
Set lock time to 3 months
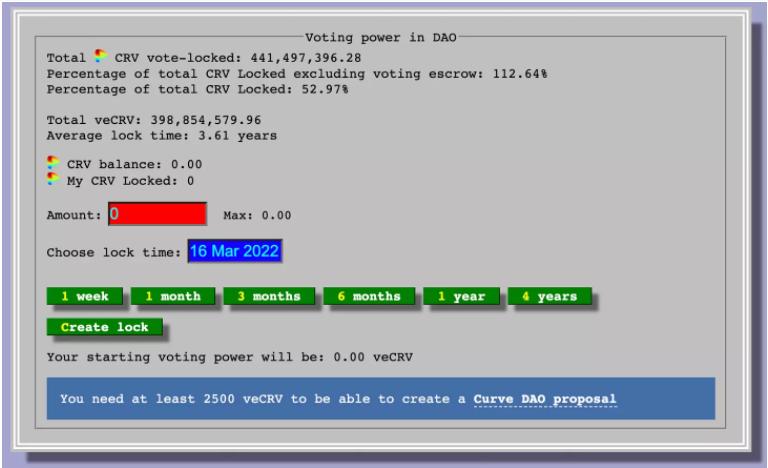[x=268, y=296]
